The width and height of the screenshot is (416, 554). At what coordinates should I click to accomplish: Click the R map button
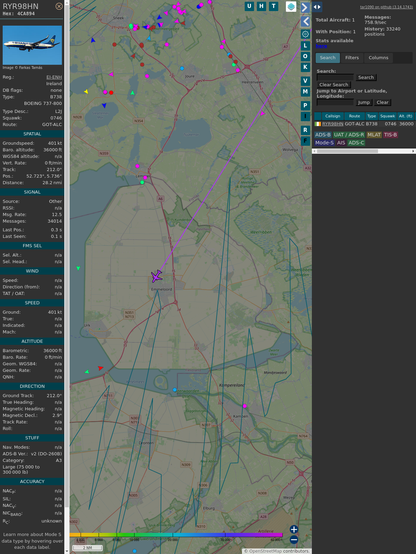tap(305, 130)
